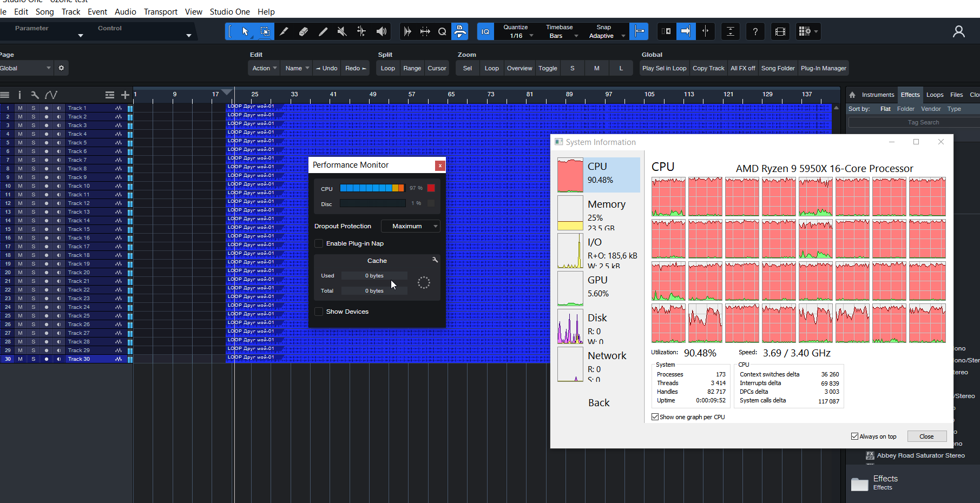Activate the Mute tool
This screenshot has width=980, height=503.
tap(342, 31)
